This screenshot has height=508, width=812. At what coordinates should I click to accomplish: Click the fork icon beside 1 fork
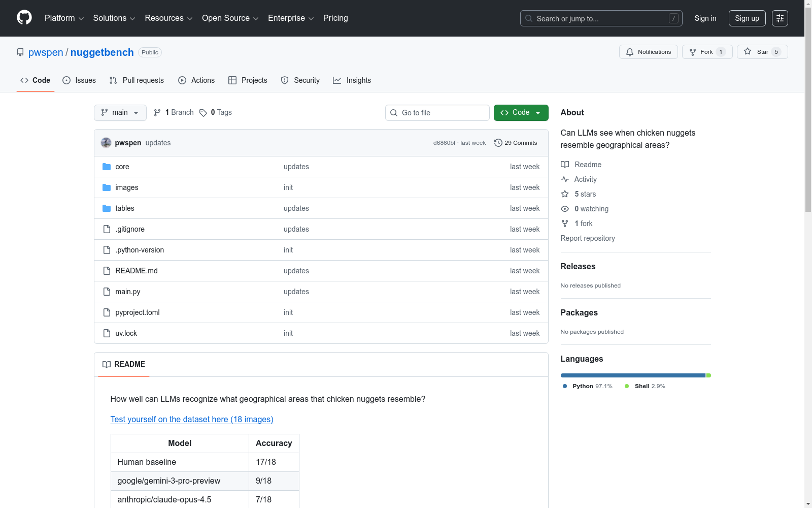(565, 224)
